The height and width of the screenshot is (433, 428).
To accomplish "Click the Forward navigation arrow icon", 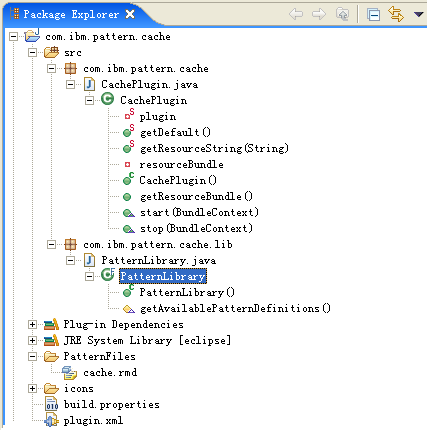I will tap(319, 14).
